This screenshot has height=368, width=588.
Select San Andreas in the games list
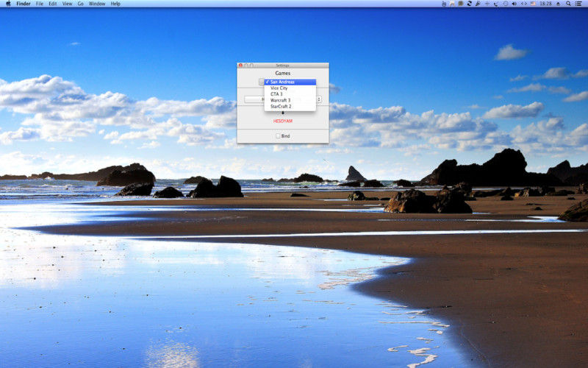290,82
